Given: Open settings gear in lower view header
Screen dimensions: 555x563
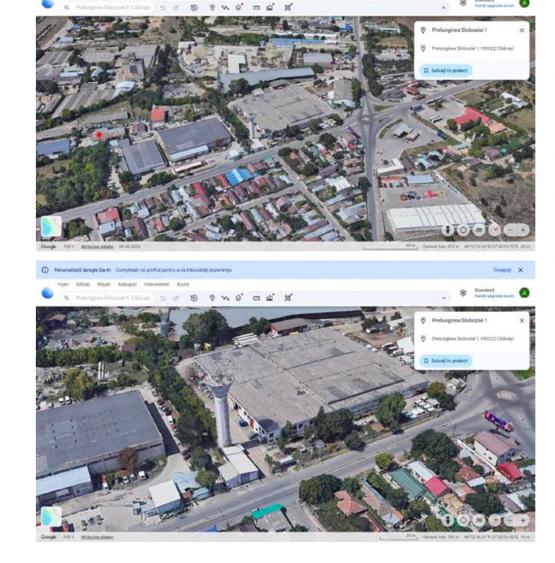Looking at the screenshot, I should (x=463, y=293).
